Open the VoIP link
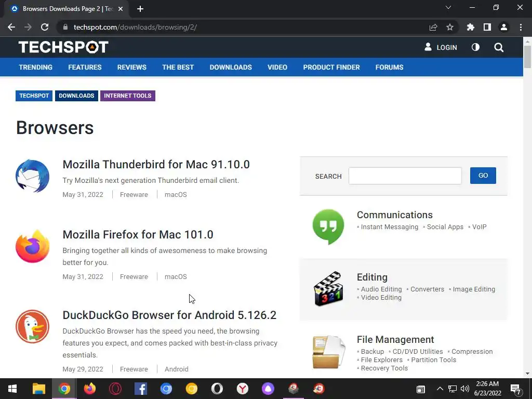Screen dimensions: 532x399 pyautogui.click(x=479, y=227)
